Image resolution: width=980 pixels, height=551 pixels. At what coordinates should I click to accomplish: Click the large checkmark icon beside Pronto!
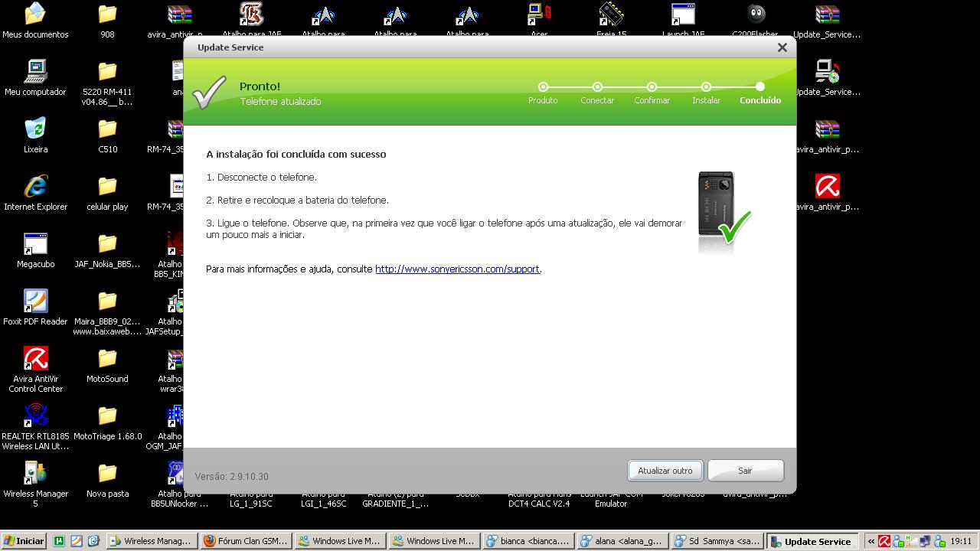209,93
